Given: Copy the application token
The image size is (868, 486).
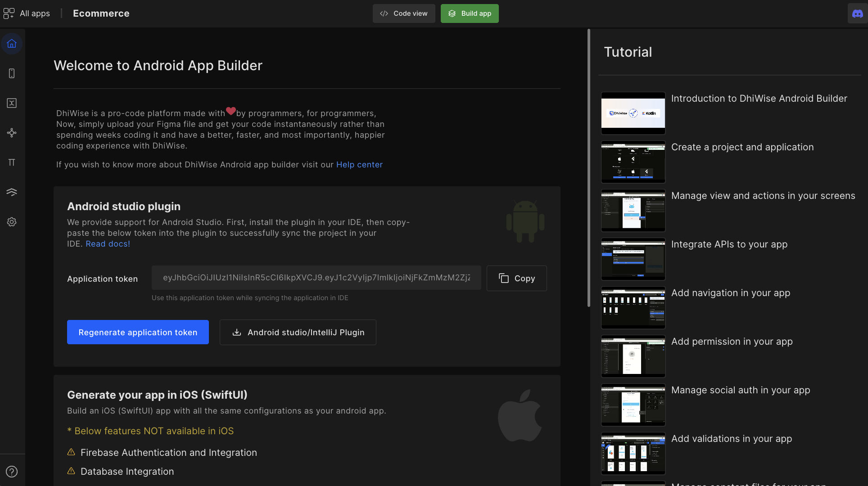Looking at the screenshot, I should click(517, 279).
